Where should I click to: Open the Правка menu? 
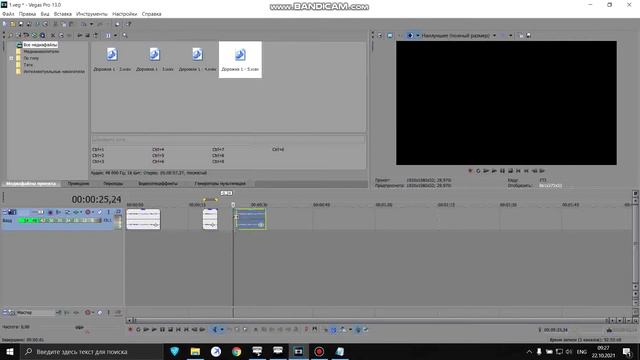[x=27, y=14]
